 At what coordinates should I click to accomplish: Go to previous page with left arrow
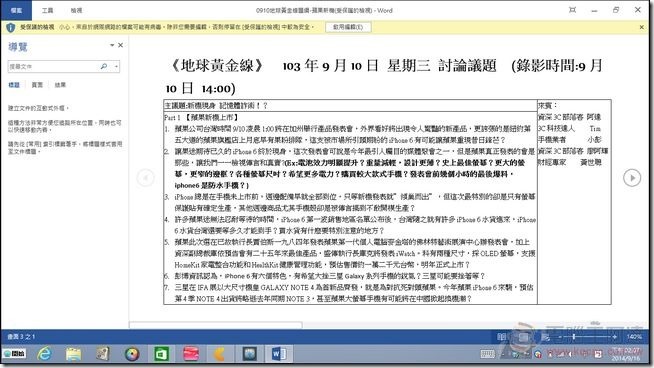145,178
